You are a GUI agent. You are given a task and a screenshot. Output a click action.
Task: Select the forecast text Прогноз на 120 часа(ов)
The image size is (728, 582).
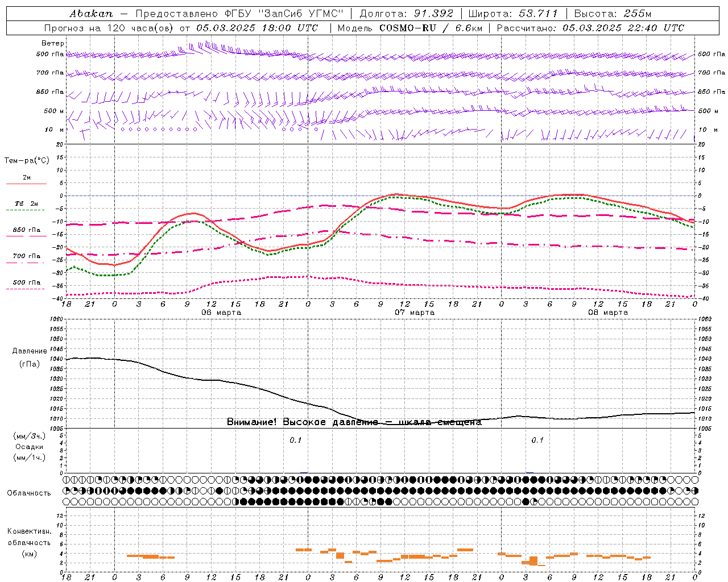click(x=109, y=28)
